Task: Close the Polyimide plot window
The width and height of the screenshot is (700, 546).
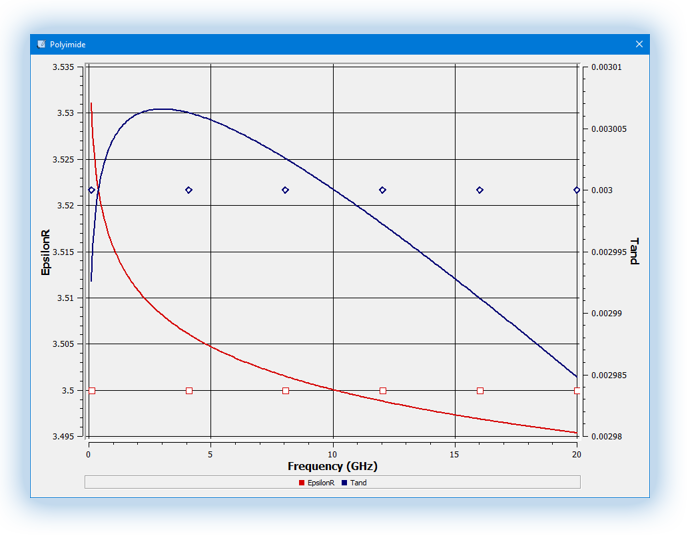Action: (639, 45)
